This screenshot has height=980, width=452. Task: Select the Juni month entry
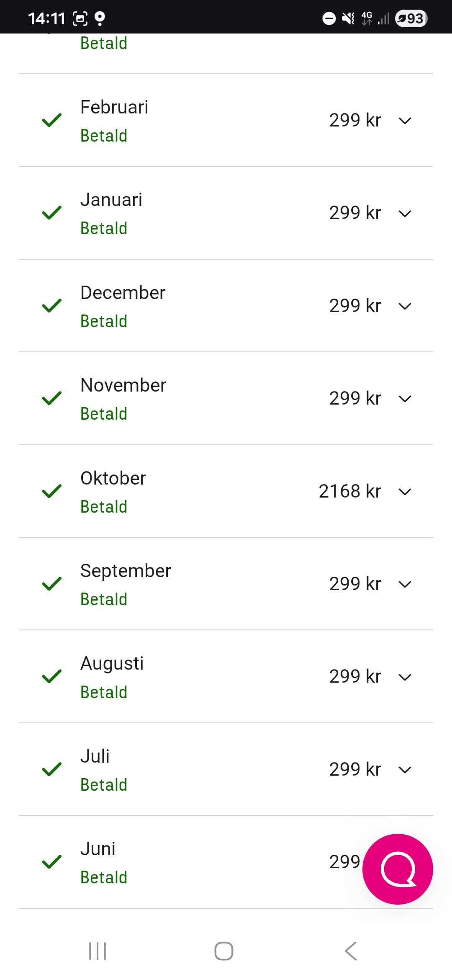point(98,849)
